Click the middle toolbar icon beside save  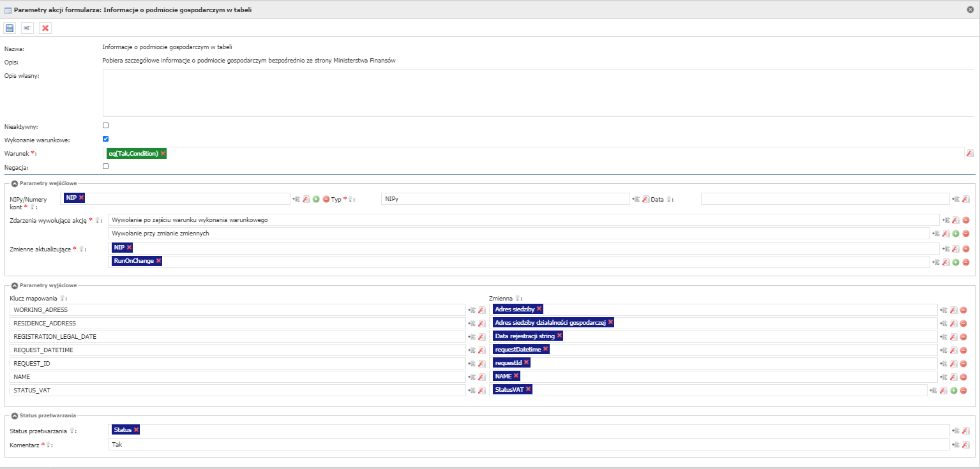pos(27,28)
